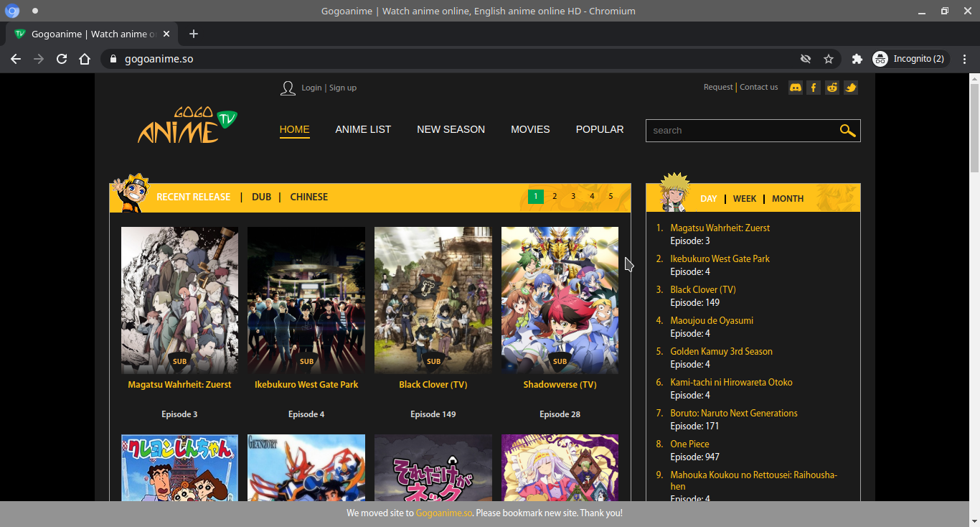
Task: Open the Contact us link
Action: pos(759,87)
